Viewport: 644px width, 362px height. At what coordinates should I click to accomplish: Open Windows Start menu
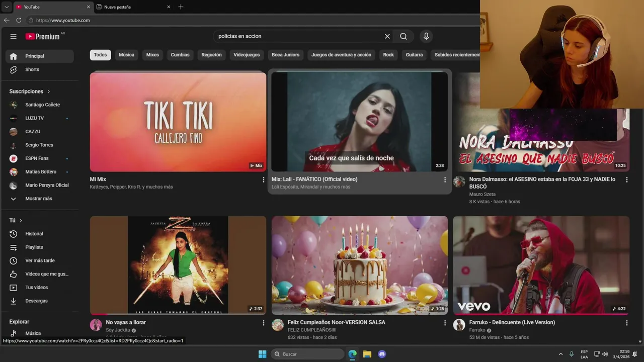(262, 354)
